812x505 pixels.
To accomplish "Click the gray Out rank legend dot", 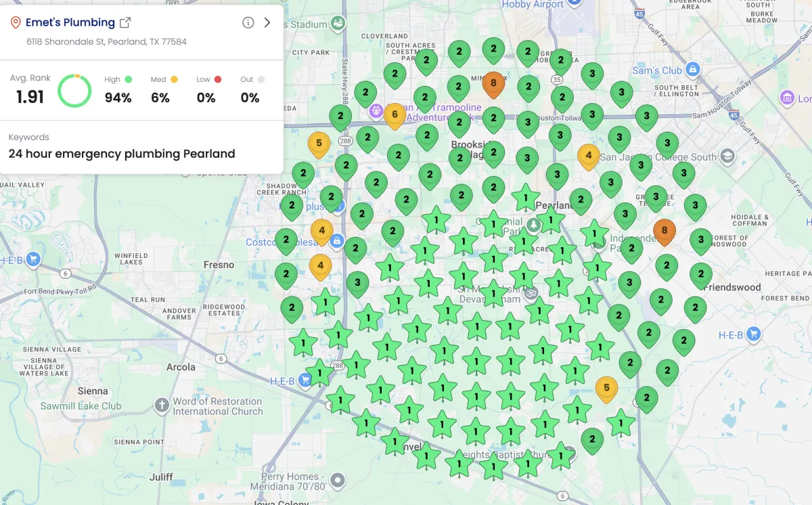I will [261, 79].
